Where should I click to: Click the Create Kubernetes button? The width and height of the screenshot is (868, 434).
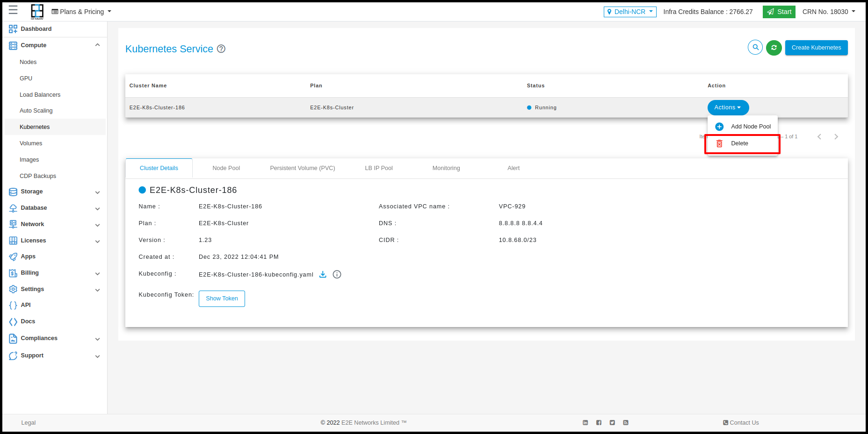click(817, 48)
